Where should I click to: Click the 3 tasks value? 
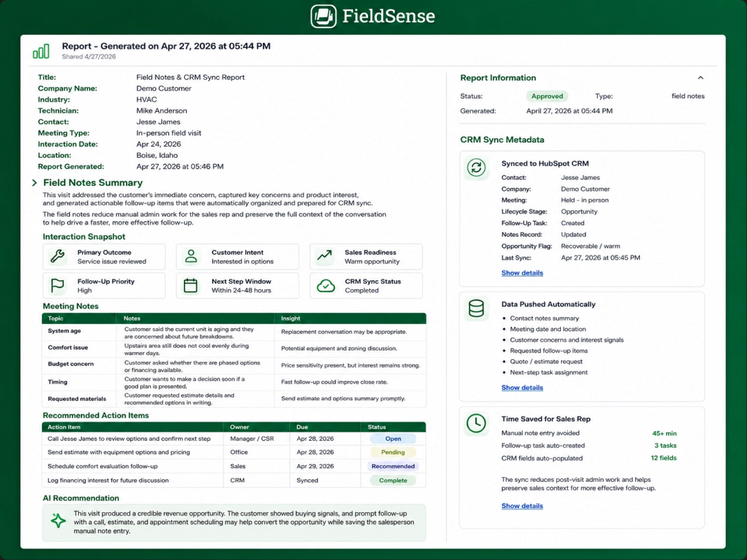pos(665,445)
